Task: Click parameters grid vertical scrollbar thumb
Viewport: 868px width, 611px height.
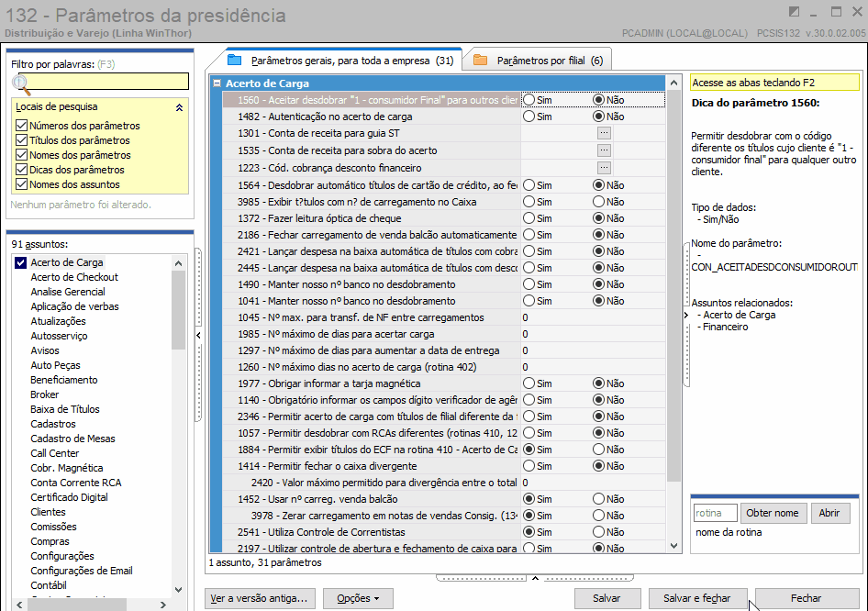Action: (x=673, y=285)
